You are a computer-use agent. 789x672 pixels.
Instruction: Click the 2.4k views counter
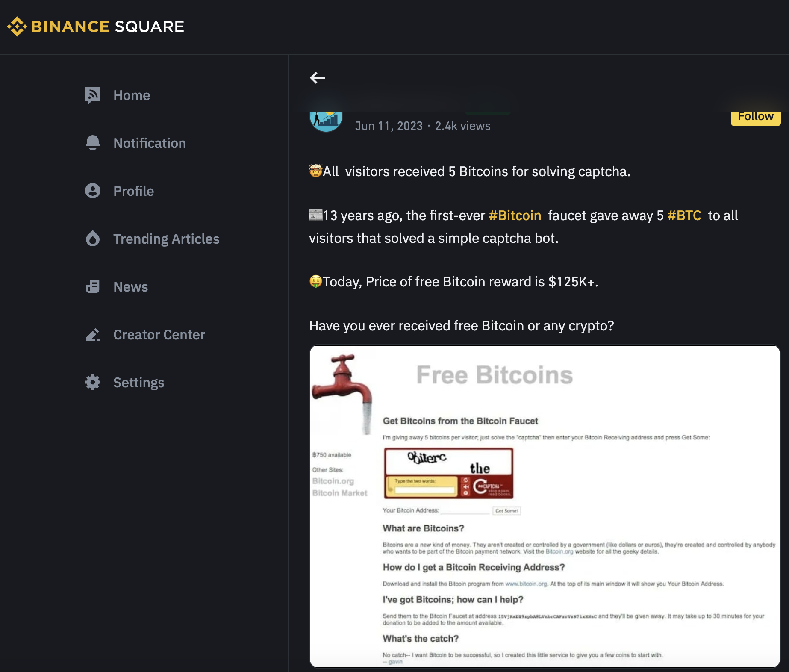pos(462,126)
